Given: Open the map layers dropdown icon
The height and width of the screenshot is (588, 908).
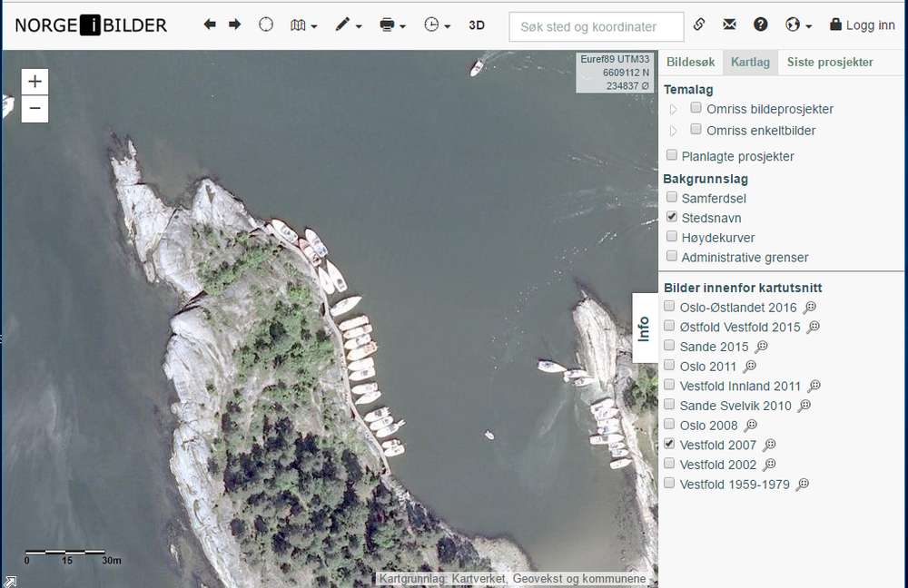Looking at the screenshot, I should point(303,24).
